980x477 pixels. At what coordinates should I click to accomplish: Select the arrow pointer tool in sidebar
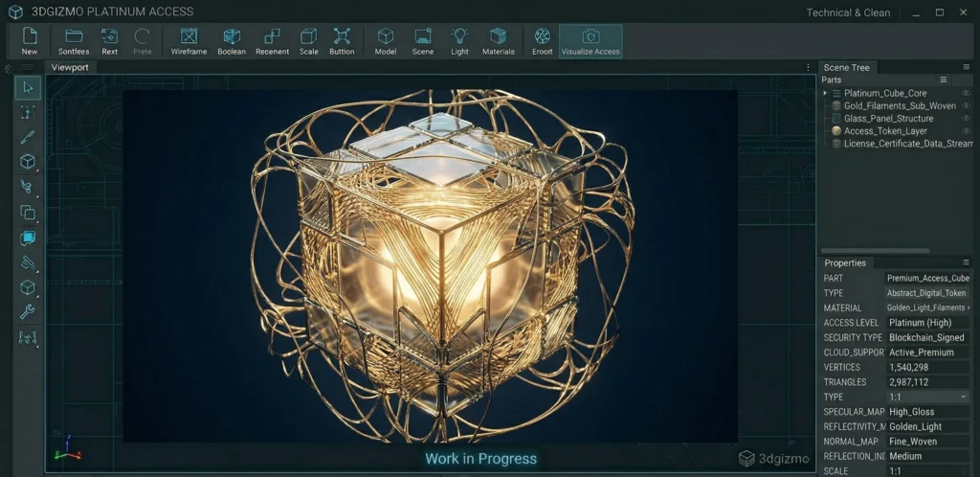[x=28, y=87]
